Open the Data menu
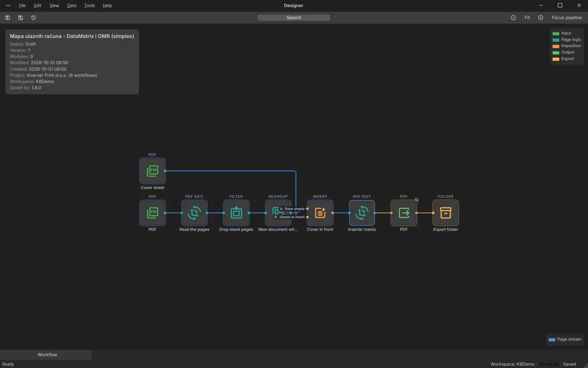The image size is (588, 368). point(72,6)
